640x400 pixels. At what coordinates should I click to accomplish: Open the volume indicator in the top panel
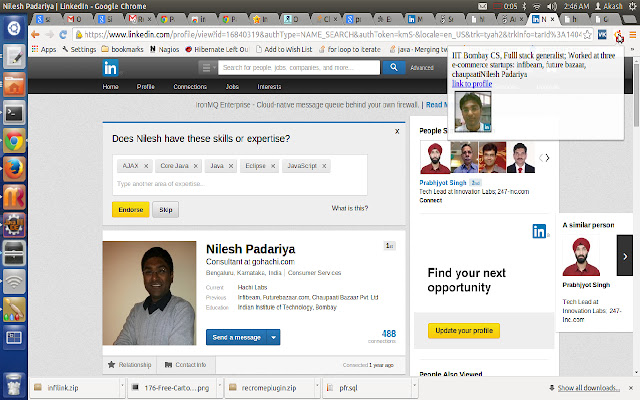pos(552,6)
